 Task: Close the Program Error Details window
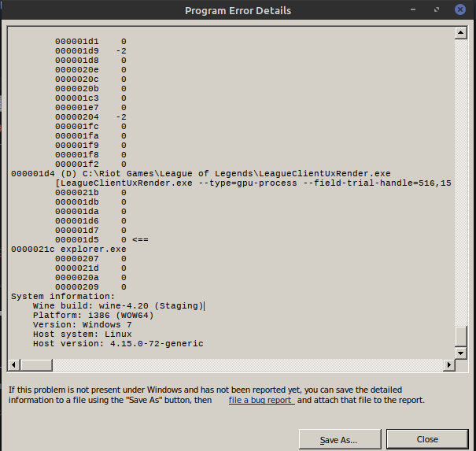pyautogui.click(x=460, y=9)
